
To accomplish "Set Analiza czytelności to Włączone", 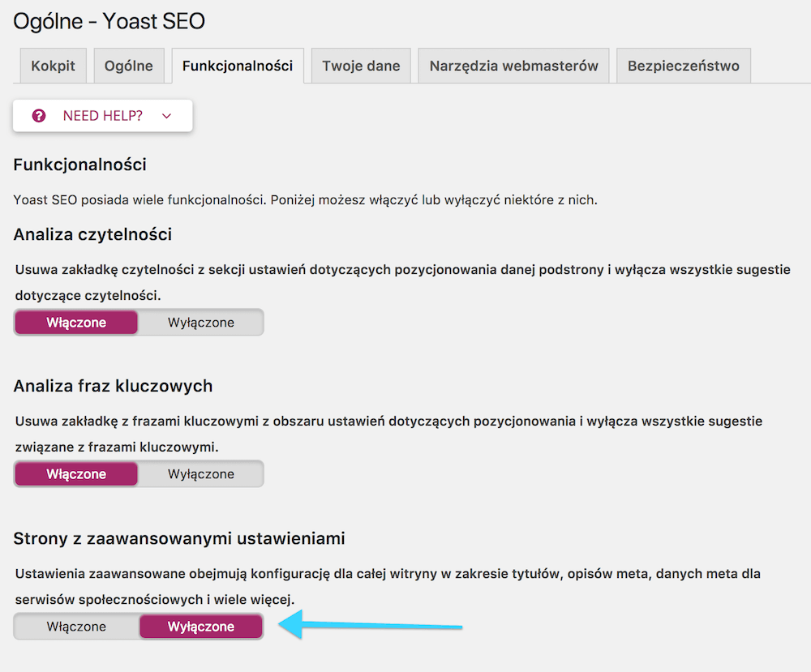I will point(76,323).
